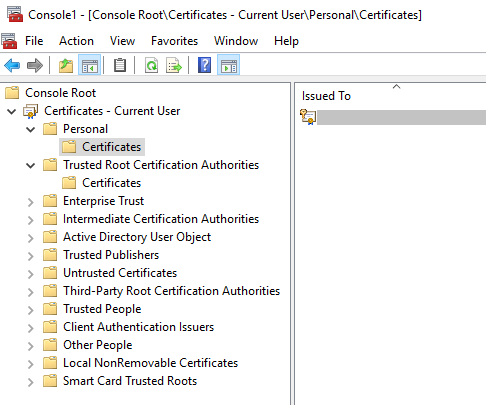The height and width of the screenshot is (405, 486).
Task: Select the certificate entry in the list
Action: pos(393,117)
